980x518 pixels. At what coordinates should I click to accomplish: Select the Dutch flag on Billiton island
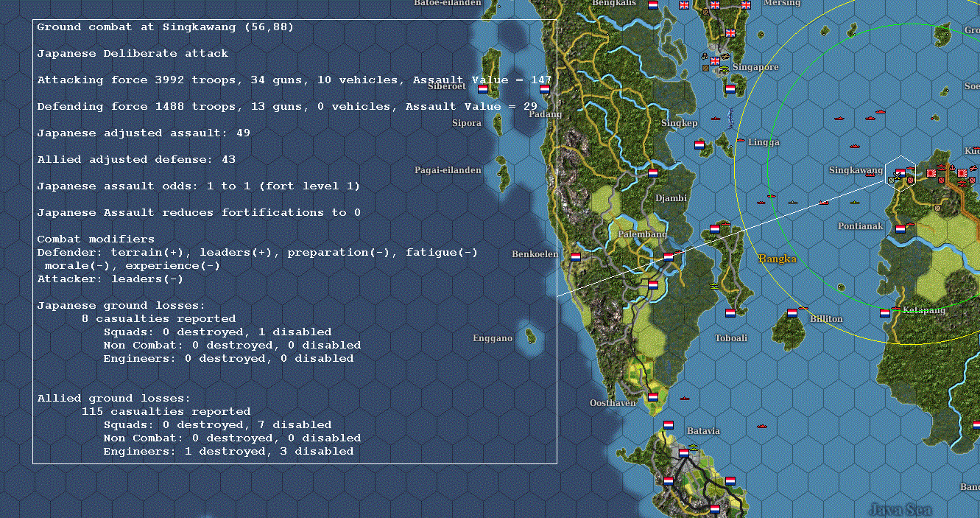792,313
